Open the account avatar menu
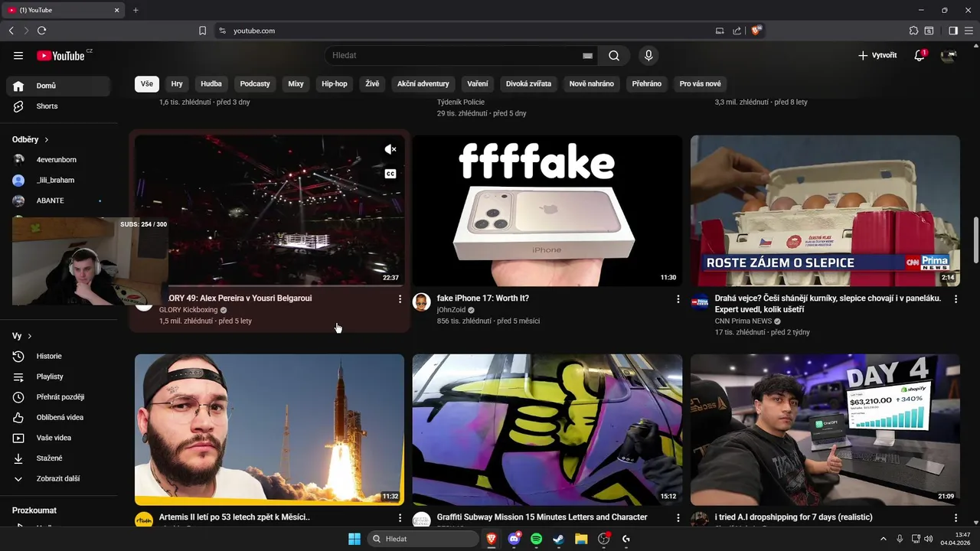The height and width of the screenshot is (551, 980). click(949, 55)
